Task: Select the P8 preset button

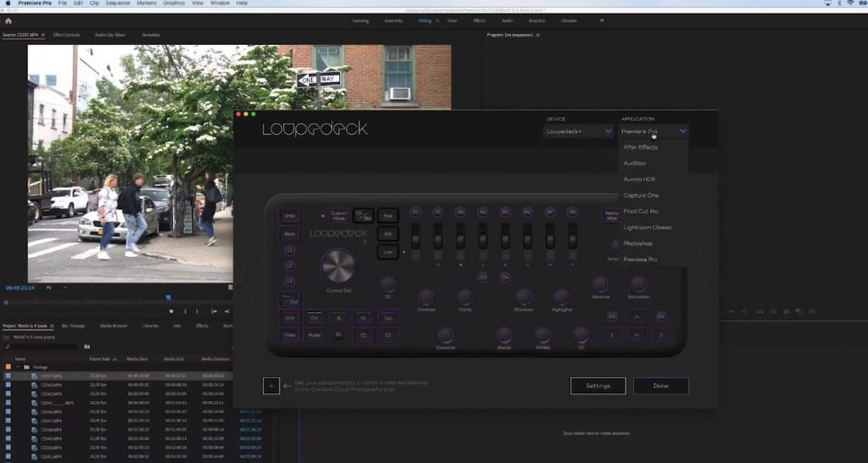Action: click(x=572, y=213)
